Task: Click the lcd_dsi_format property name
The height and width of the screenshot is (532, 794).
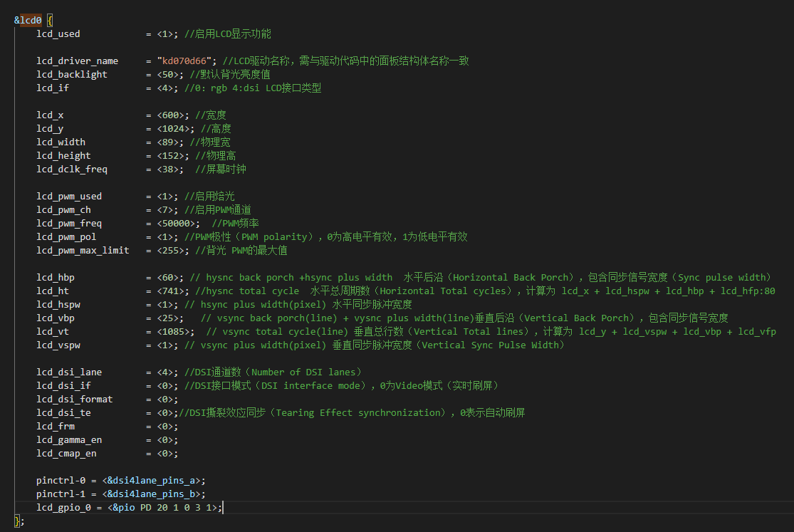Action: pos(75,400)
